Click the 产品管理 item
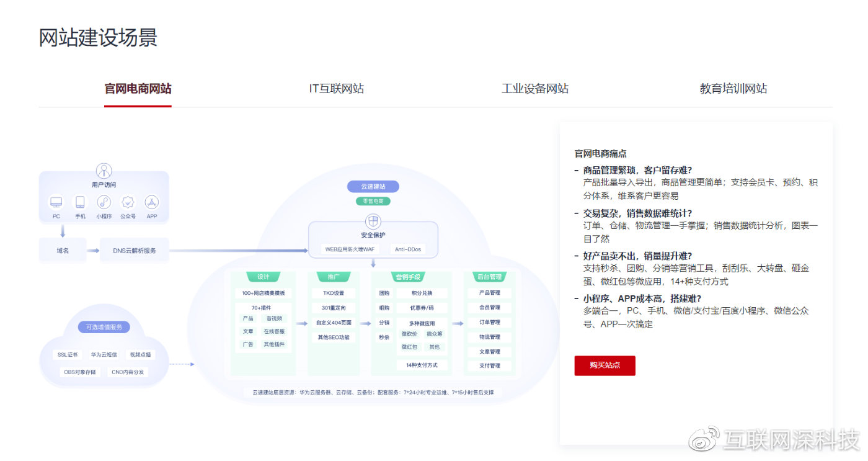Viewport: 868px width, 461px height. 490,293
